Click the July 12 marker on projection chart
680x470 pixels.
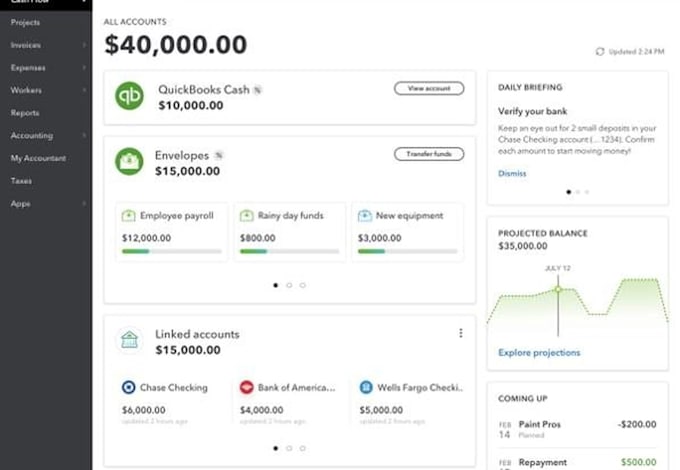pyautogui.click(x=558, y=289)
